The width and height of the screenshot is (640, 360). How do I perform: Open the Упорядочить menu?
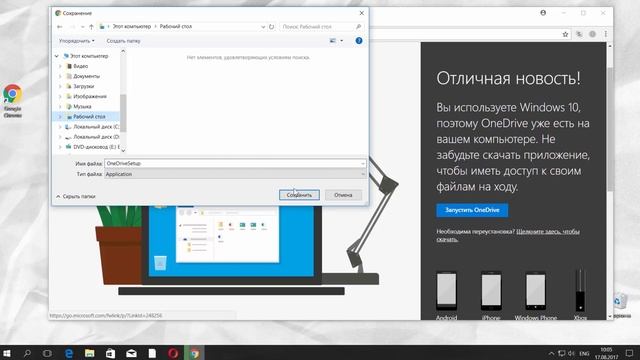point(77,41)
